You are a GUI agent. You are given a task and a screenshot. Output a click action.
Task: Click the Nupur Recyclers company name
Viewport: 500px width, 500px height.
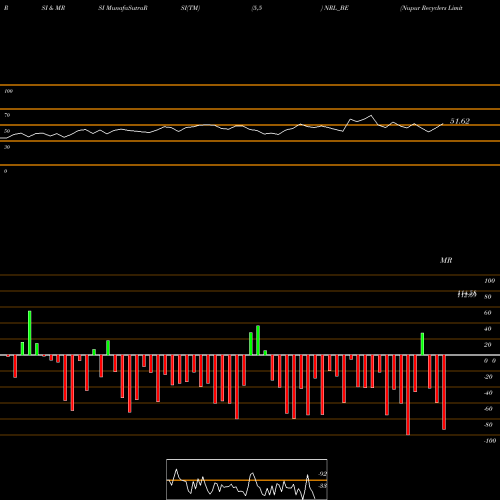point(431,8)
